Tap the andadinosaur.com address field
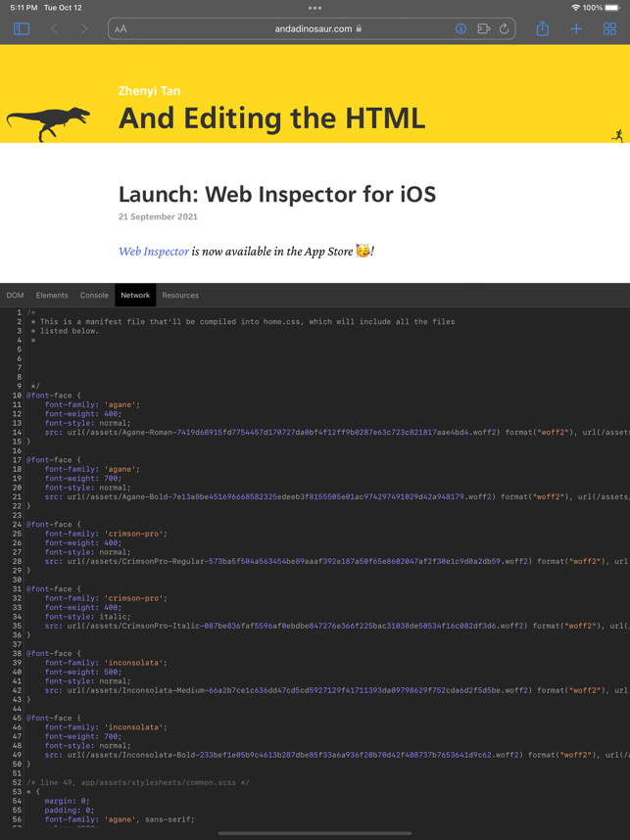The height and width of the screenshot is (840, 630). (x=312, y=29)
